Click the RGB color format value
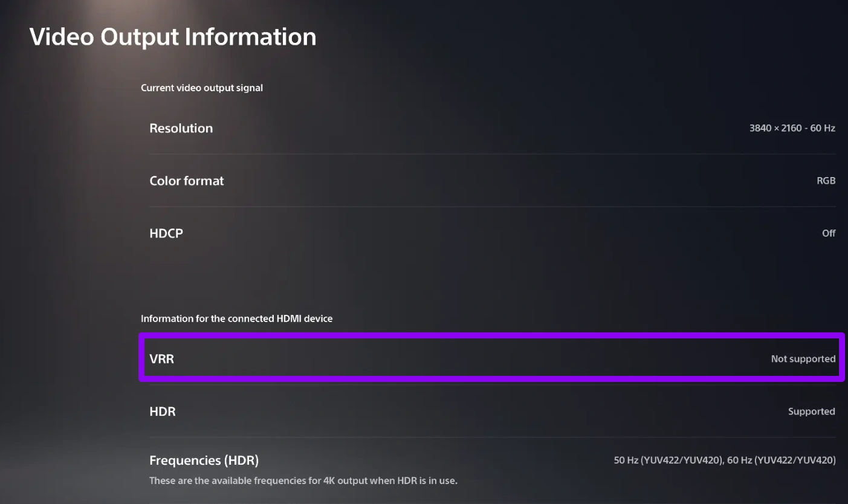Screen dimensions: 848x504 pos(826,181)
